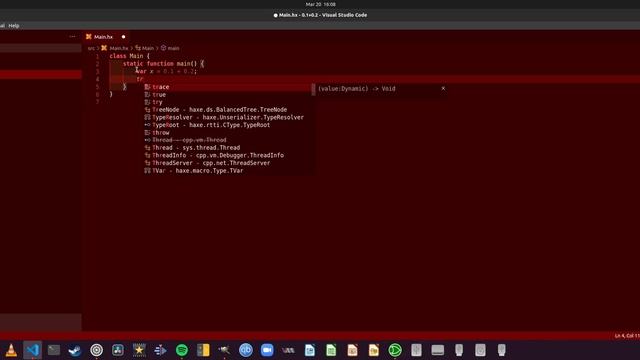Choose TypeRoot - haxe.rtti.CType.TypeRoot suggestion
The width and height of the screenshot is (640, 360).
[229, 125]
